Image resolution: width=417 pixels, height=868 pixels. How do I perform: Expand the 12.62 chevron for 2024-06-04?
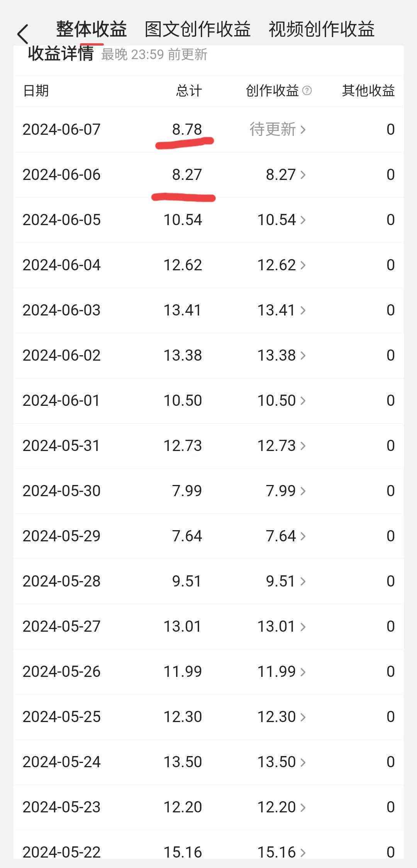pos(303,265)
